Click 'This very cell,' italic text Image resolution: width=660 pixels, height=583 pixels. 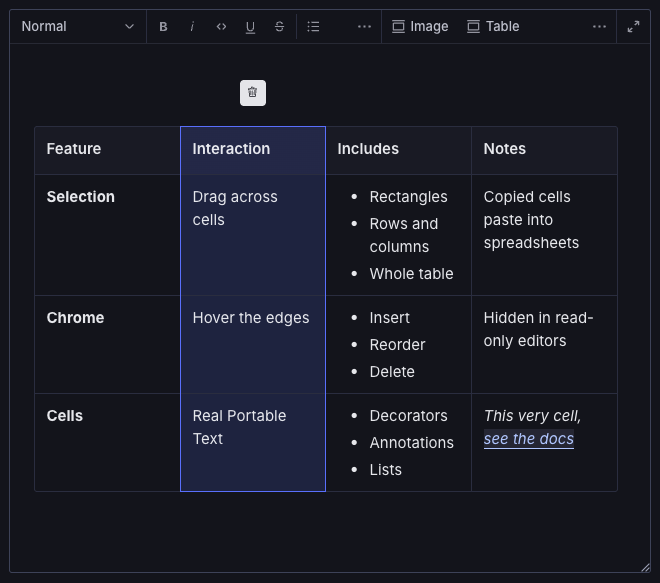[532, 416]
